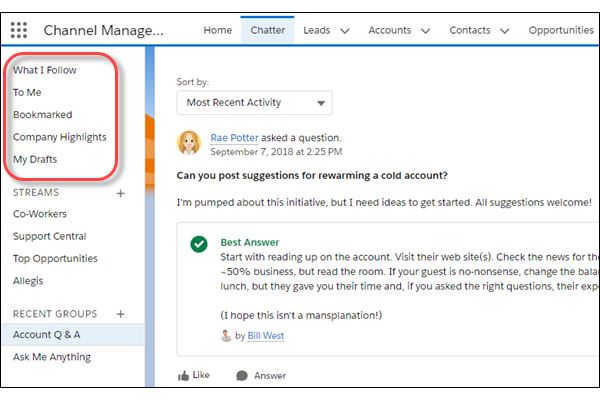Select the Chatter tab
Screen dimensions: 600x403
(267, 30)
